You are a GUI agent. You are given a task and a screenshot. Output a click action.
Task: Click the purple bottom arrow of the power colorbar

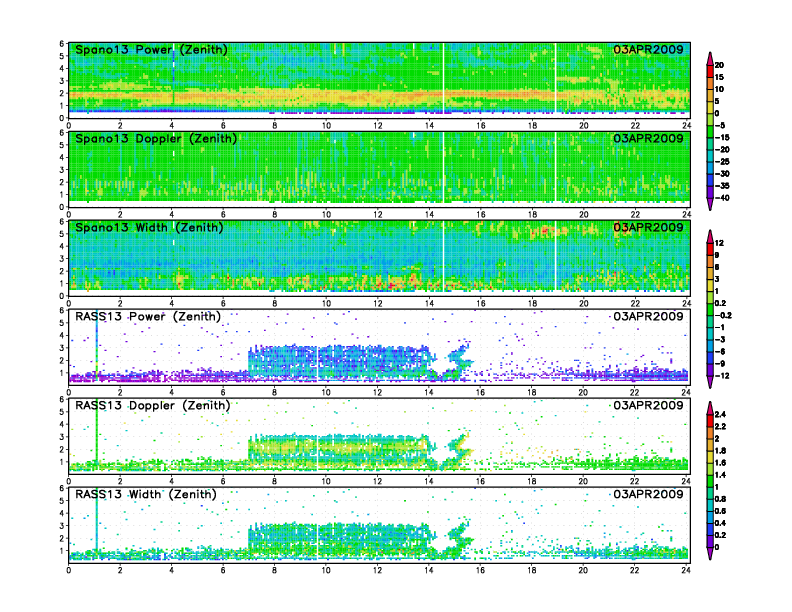coord(710,204)
